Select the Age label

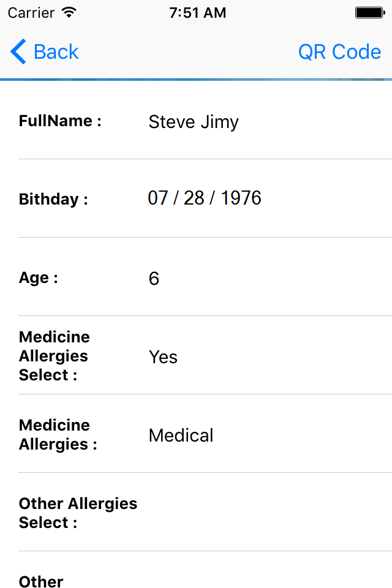[x=39, y=277]
